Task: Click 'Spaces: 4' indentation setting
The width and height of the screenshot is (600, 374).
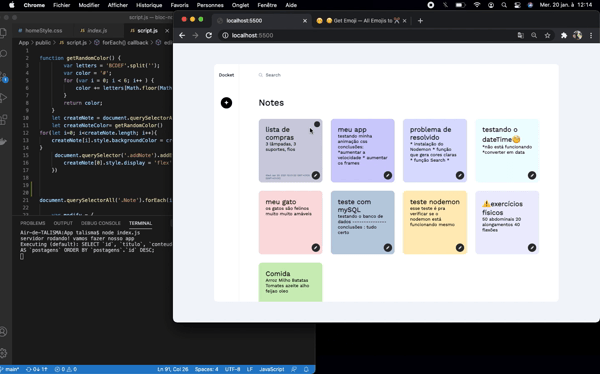Action: click(x=206, y=369)
